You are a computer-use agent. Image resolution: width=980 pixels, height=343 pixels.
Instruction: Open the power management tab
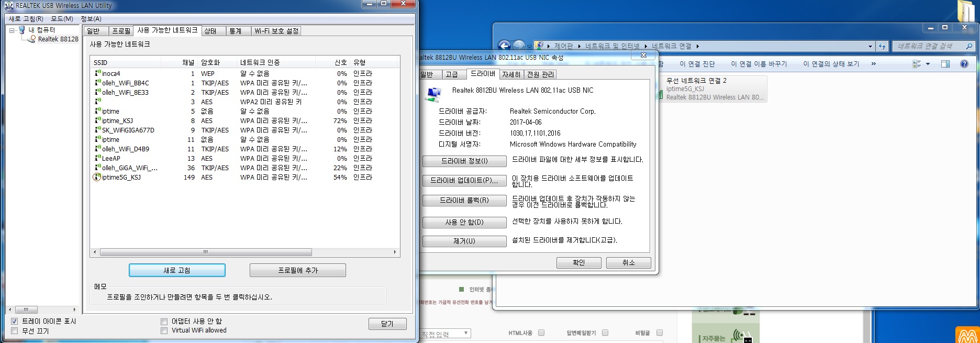point(540,74)
